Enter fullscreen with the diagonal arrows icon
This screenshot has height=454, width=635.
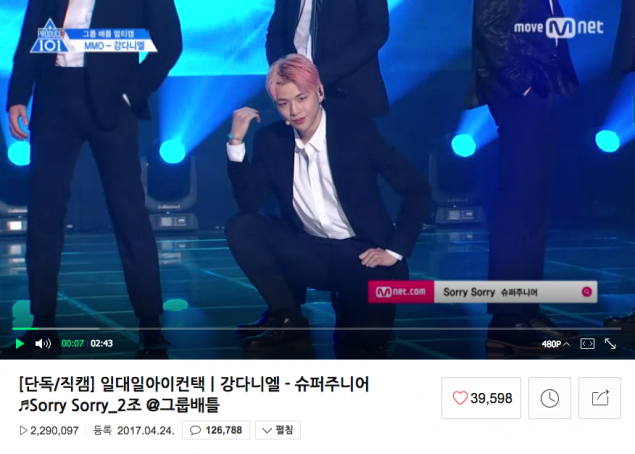tap(610, 344)
